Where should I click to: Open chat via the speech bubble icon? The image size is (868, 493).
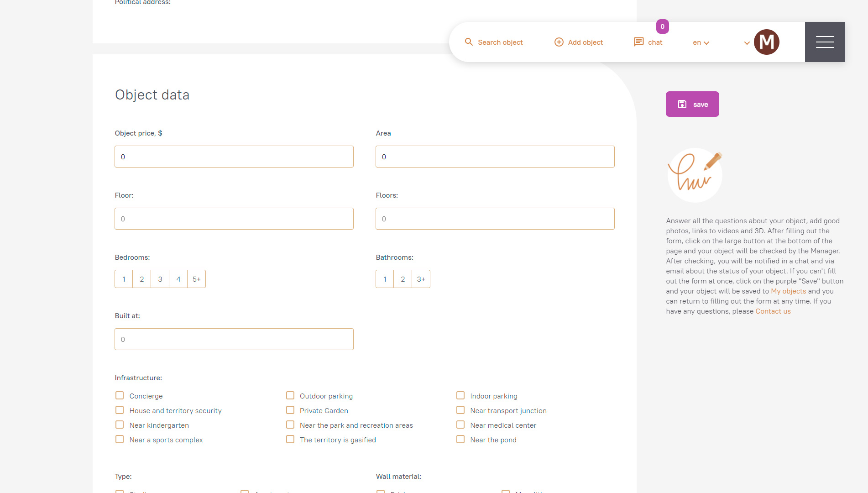[x=638, y=42]
